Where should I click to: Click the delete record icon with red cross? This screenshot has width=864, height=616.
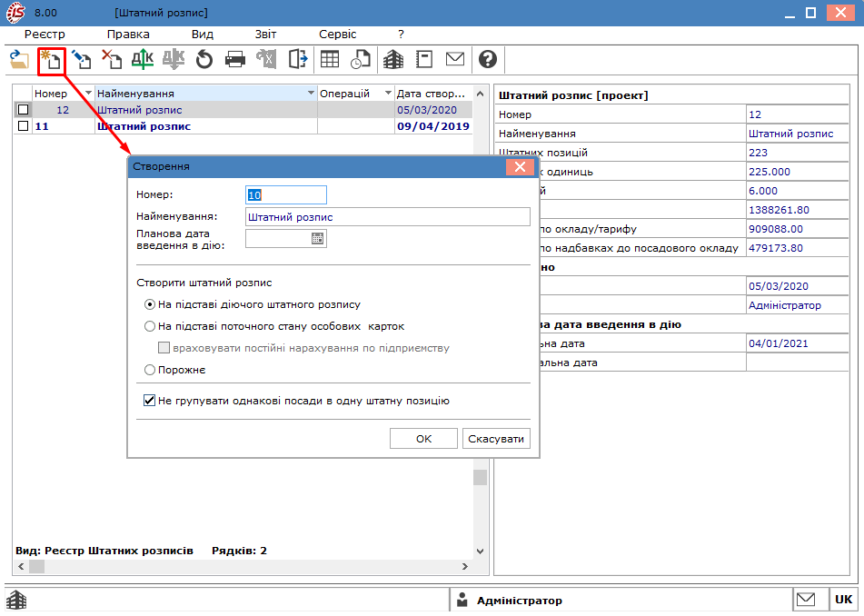tap(112, 59)
